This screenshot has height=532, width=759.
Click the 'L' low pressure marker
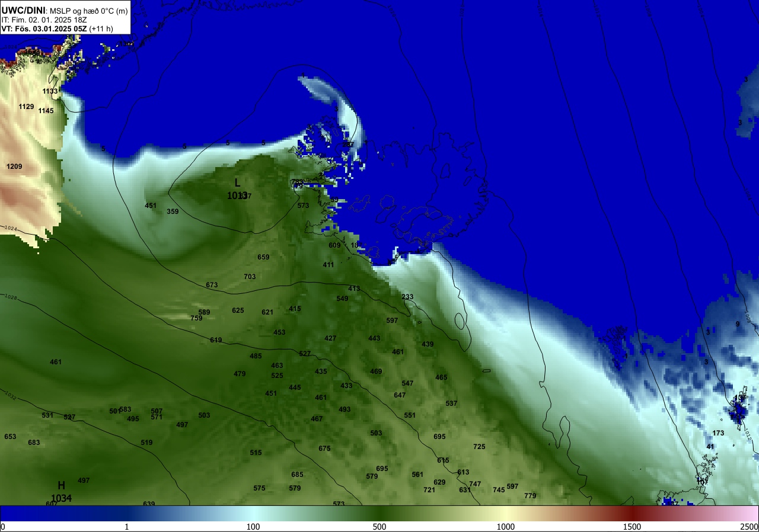pos(238,183)
